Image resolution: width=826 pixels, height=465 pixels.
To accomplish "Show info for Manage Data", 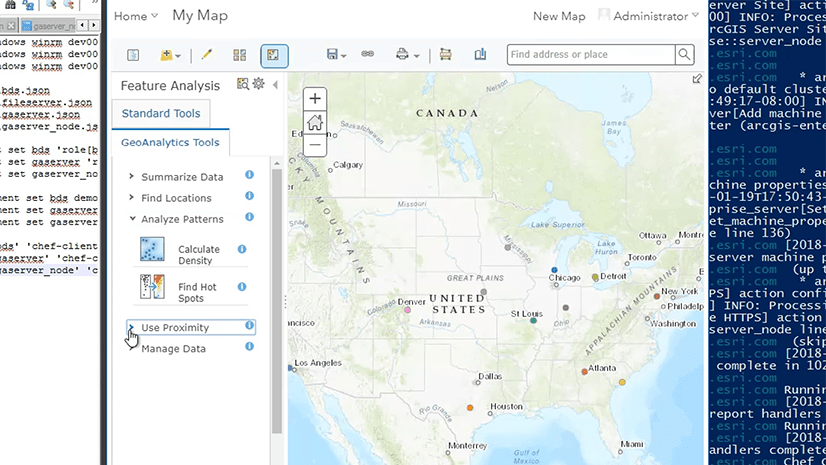I will 249,346.
